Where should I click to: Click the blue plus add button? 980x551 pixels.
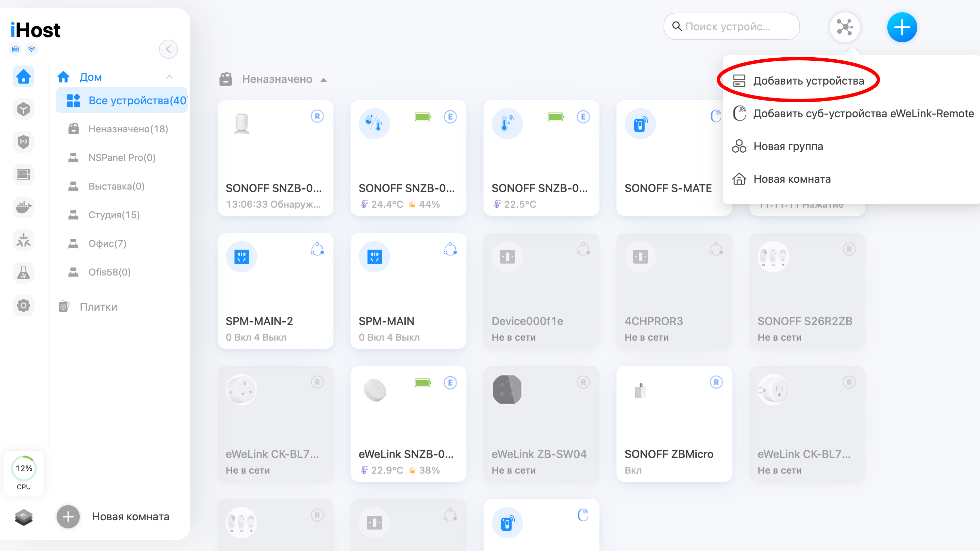(x=902, y=27)
